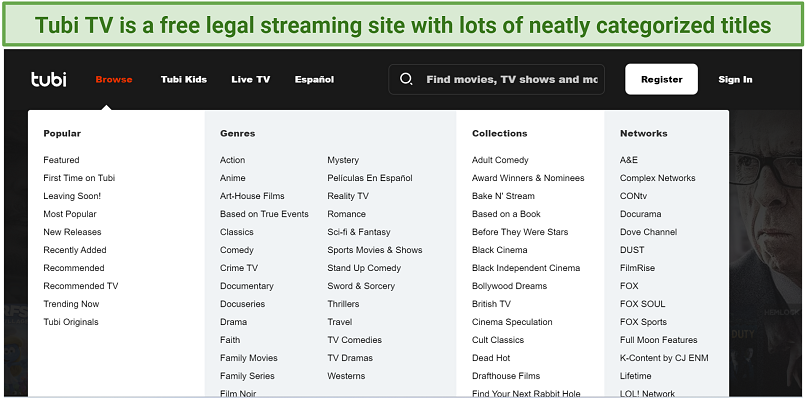
Task: Browse Family Series
Action: pos(247,376)
